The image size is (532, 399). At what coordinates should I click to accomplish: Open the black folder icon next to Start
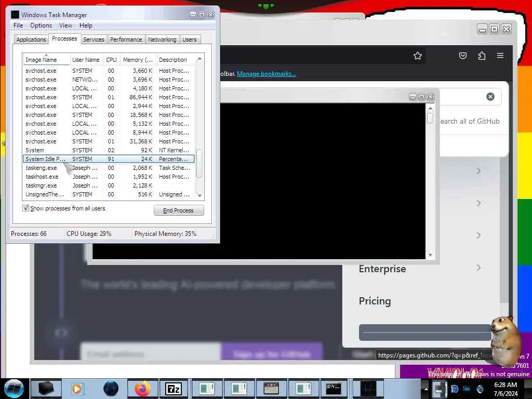tap(46, 389)
